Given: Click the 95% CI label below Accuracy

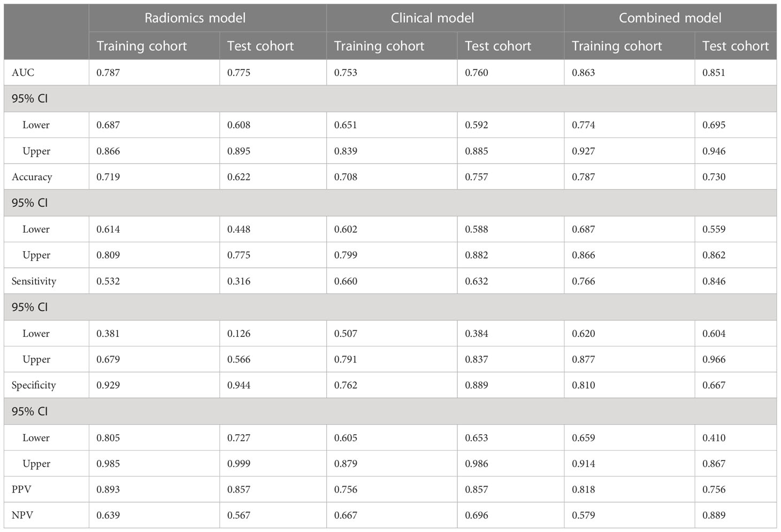Looking at the screenshot, I should point(30,203).
